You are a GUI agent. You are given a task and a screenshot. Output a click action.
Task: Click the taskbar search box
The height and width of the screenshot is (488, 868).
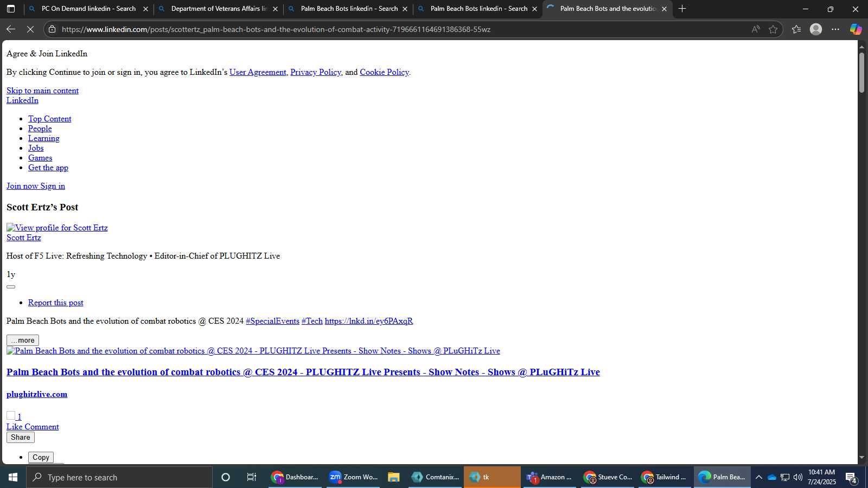(x=119, y=477)
